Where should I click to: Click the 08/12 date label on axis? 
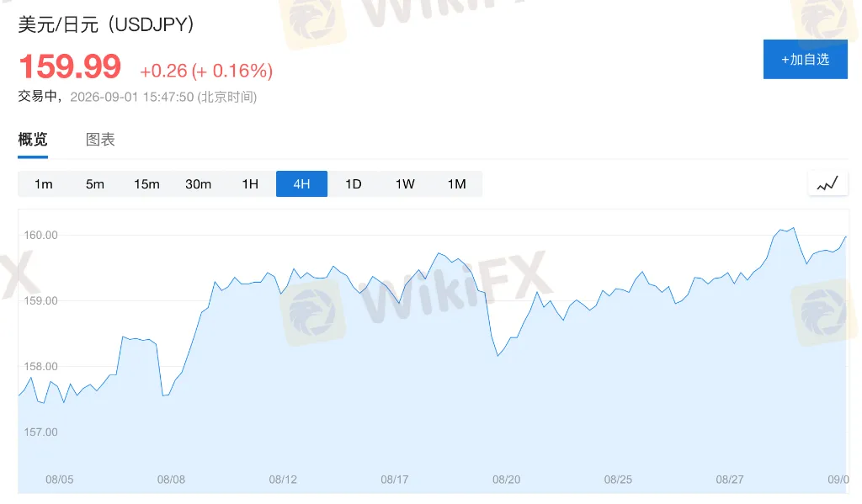(283, 480)
